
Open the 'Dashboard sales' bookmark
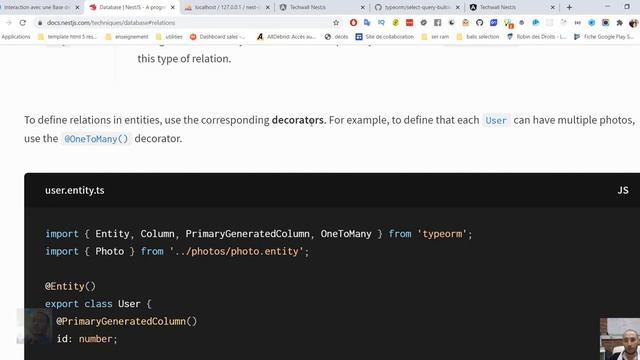pyautogui.click(x=218, y=37)
